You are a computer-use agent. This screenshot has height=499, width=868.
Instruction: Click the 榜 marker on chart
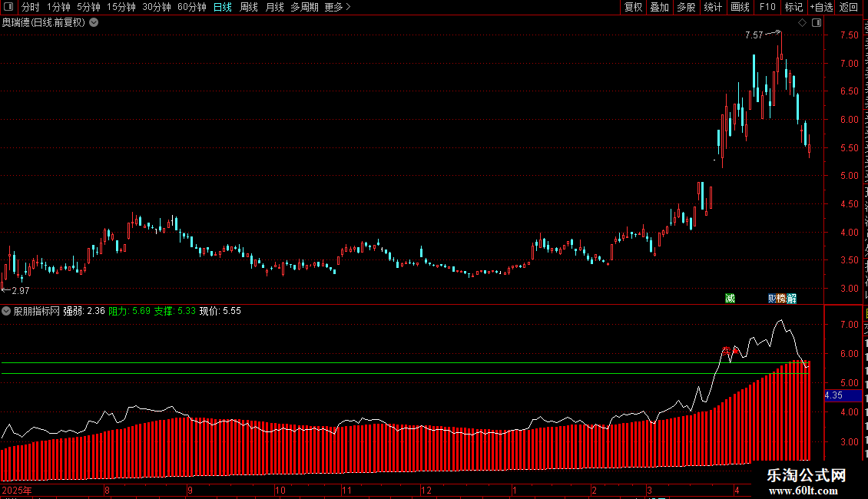(782, 299)
